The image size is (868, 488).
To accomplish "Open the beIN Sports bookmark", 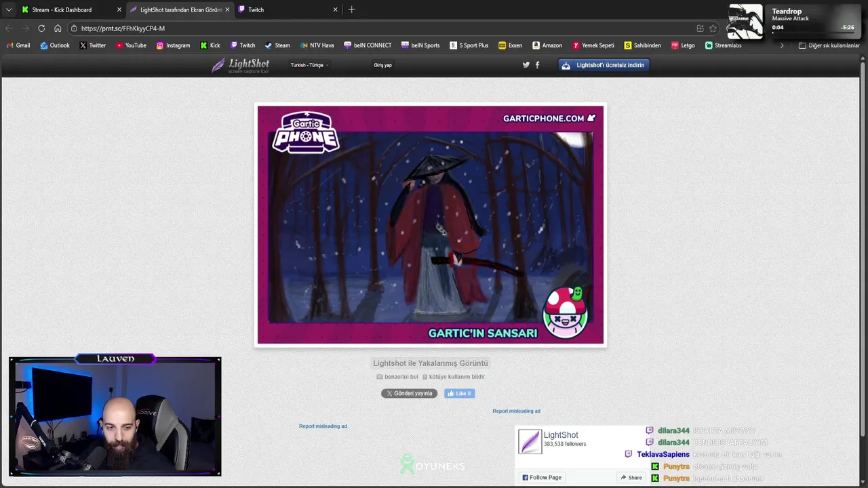I will pos(420,45).
